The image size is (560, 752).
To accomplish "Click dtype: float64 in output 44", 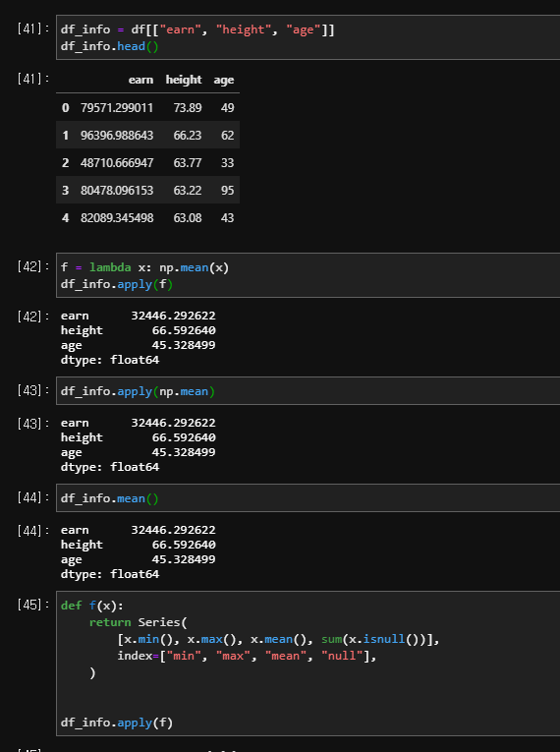I will pos(110,574).
